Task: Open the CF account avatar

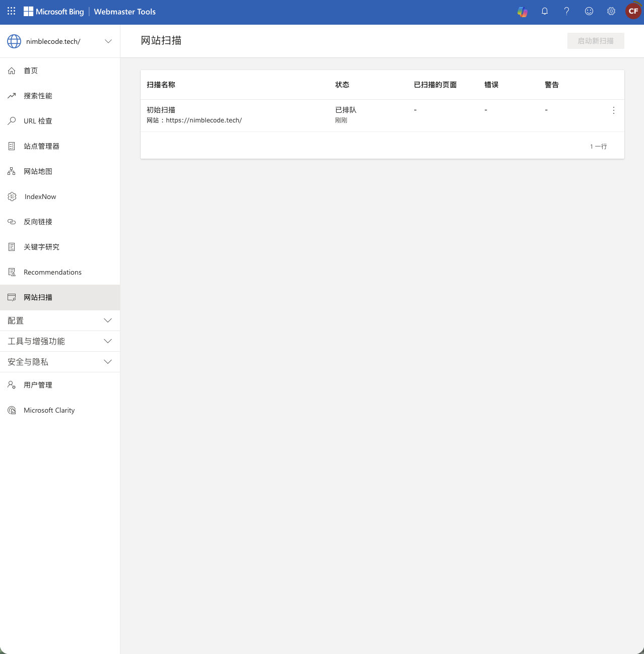Action: pyautogui.click(x=633, y=11)
